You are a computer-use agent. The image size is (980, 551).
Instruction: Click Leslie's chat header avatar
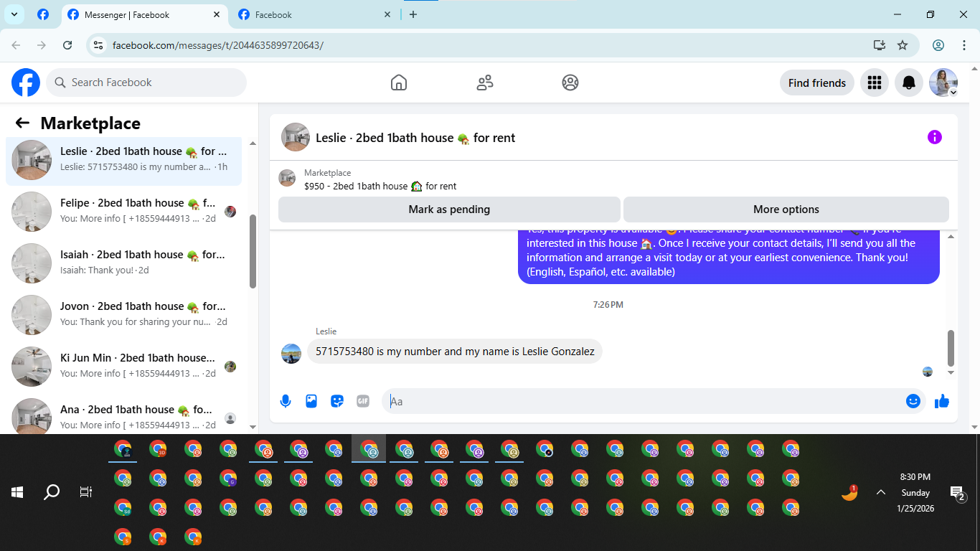pos(295,137)
